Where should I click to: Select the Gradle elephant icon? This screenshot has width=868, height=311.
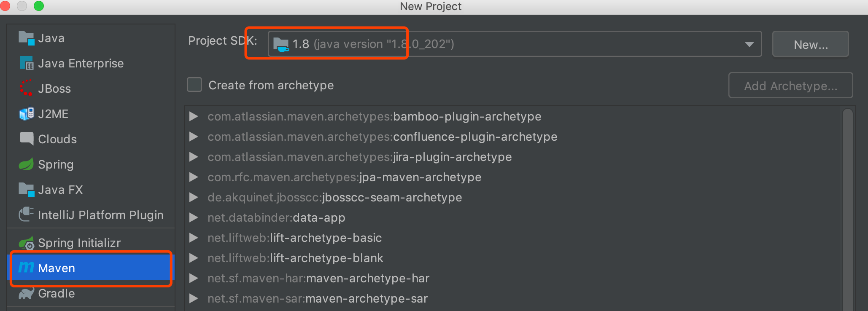[x=26, y=293]
